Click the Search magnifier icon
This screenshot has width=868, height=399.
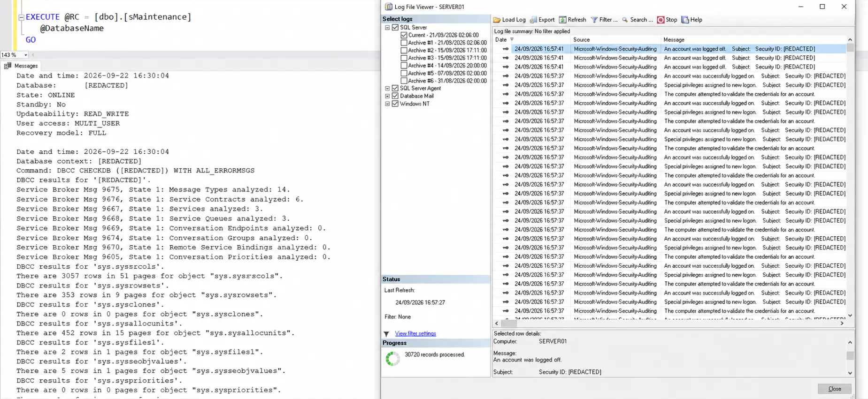tap(625, 20)
